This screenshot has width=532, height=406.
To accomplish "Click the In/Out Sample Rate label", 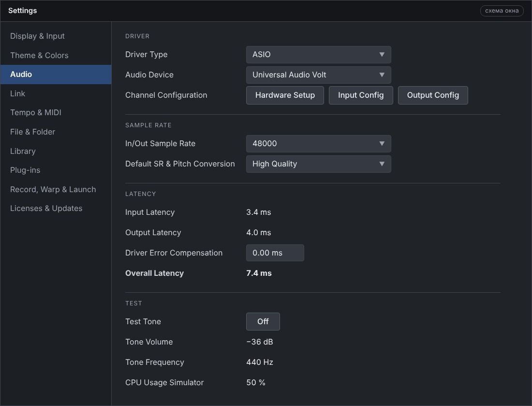I will click(160, 144).
